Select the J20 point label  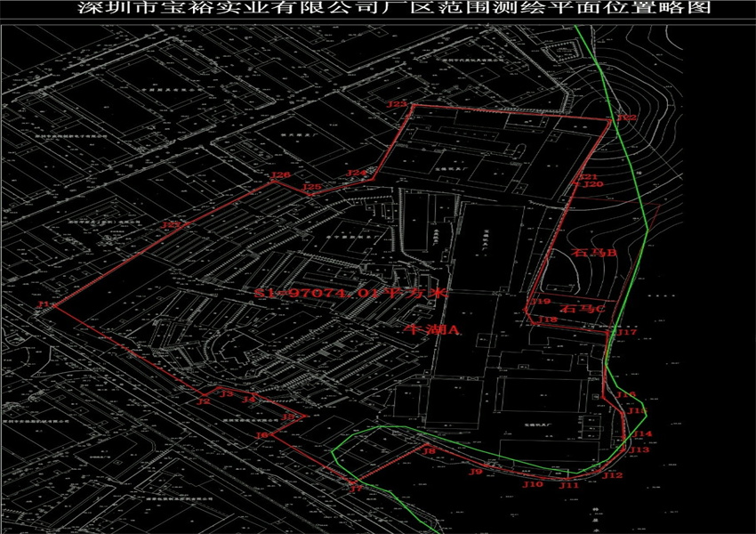coord(592,184)
